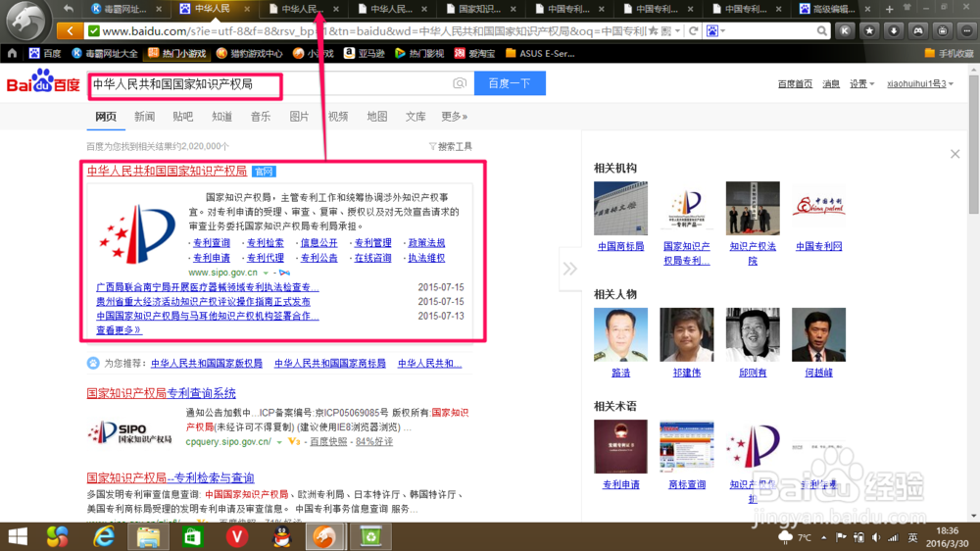Open ASUS E-Ser... bookmark folder

(540, 53)
